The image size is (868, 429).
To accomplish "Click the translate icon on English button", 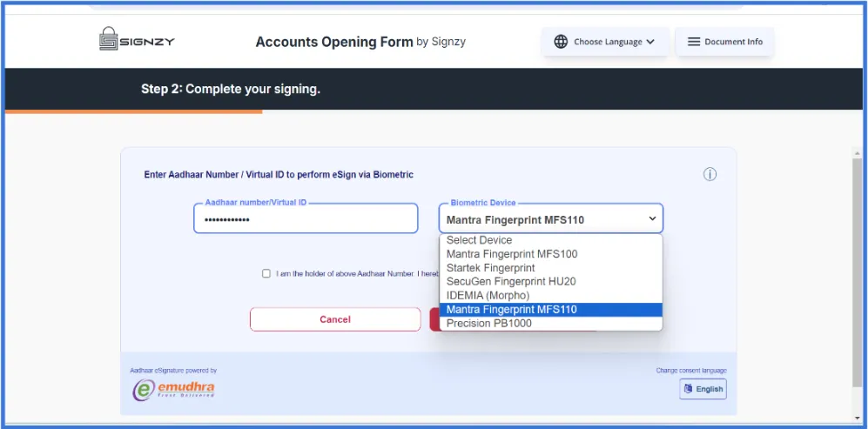I will 688,389.
